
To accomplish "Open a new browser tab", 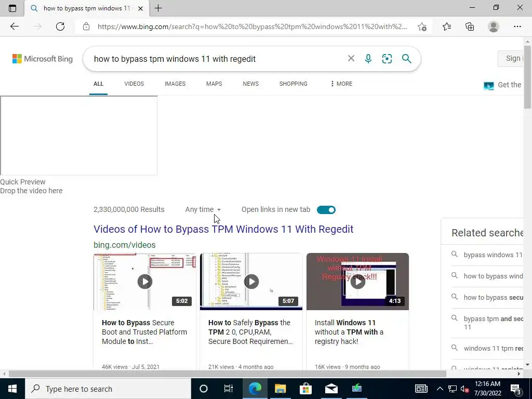I will pos(158,8).
